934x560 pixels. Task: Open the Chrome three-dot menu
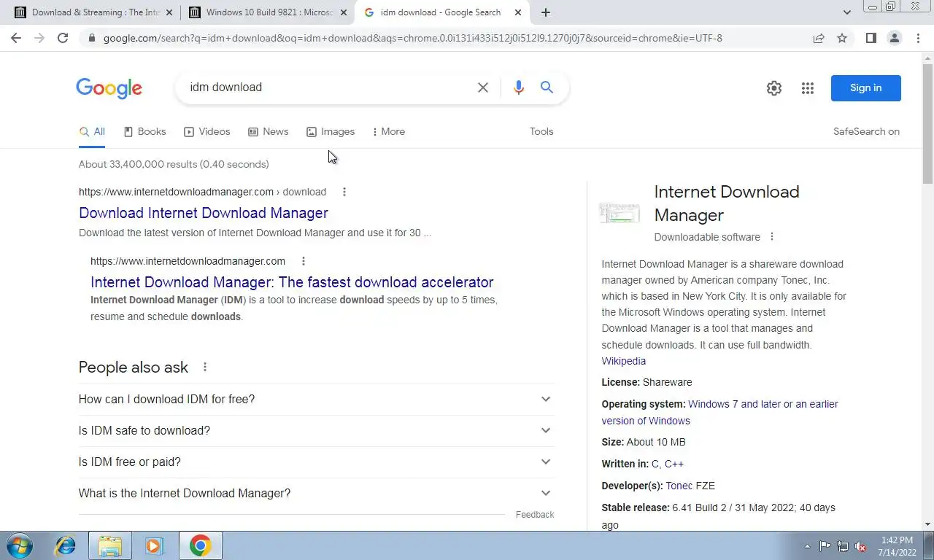point(918,38)
